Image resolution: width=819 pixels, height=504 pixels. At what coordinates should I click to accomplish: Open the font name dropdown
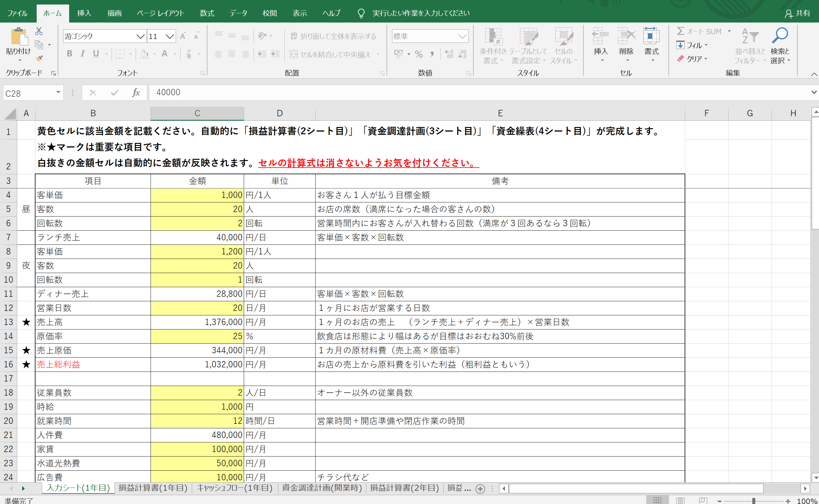[x=141, y=36]
